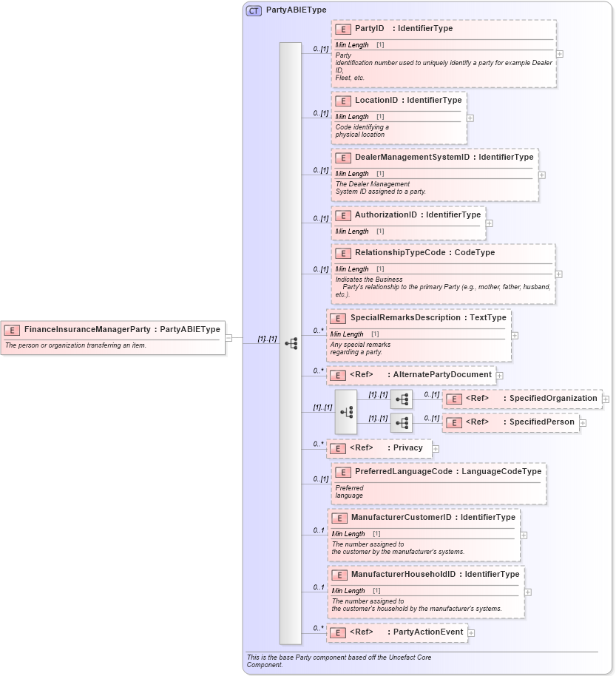The image size is (616, 676).
Task: Click the inner choice group icon near SpecifiedOrganization
Action: (402, 399)
